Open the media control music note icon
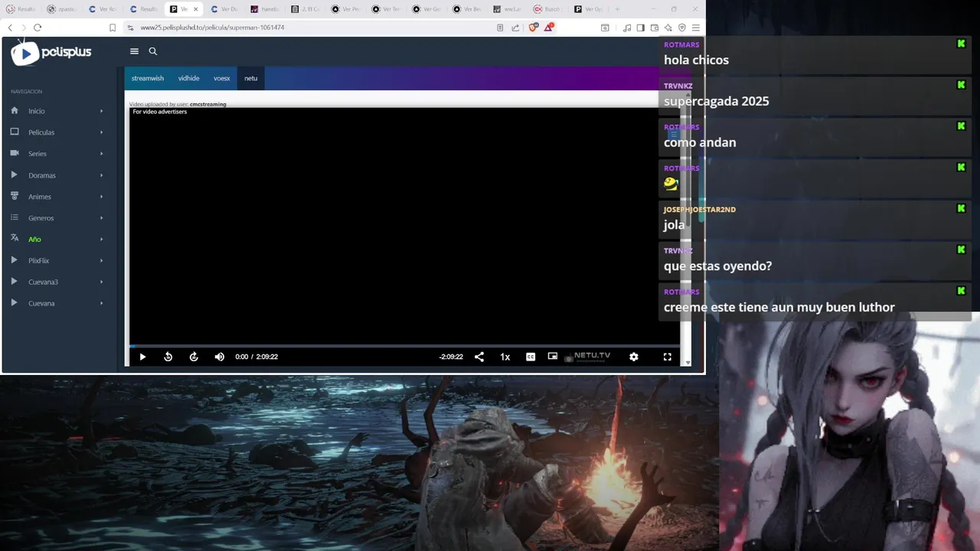This screenshot has height=551, width=980. pos(627,28)
